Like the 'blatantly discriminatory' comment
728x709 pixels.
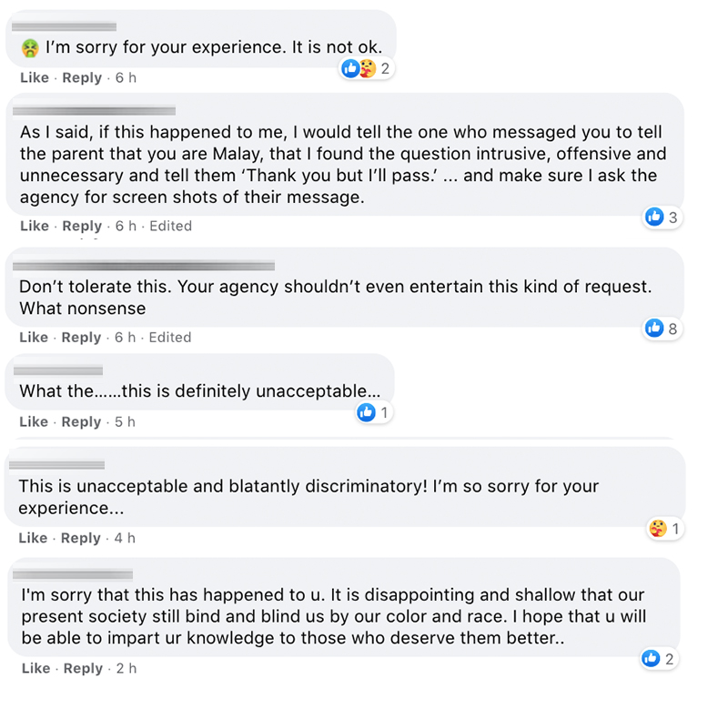(33, 538)
